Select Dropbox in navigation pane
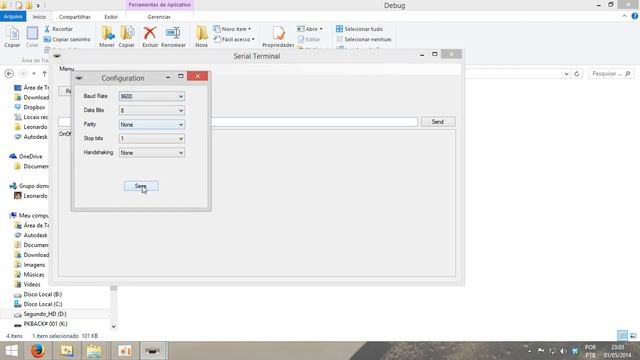Viewport: 640px width, 360px height. coord(30,107)
